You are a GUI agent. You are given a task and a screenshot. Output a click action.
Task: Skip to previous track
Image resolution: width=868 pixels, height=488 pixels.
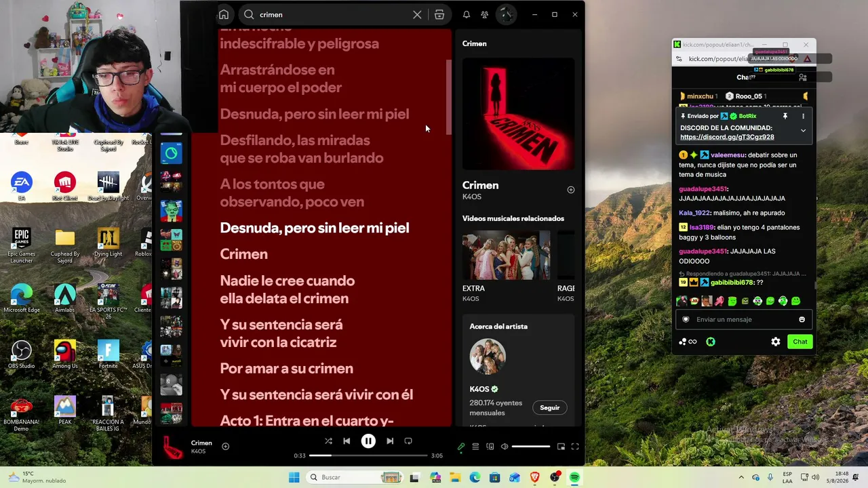347,441
